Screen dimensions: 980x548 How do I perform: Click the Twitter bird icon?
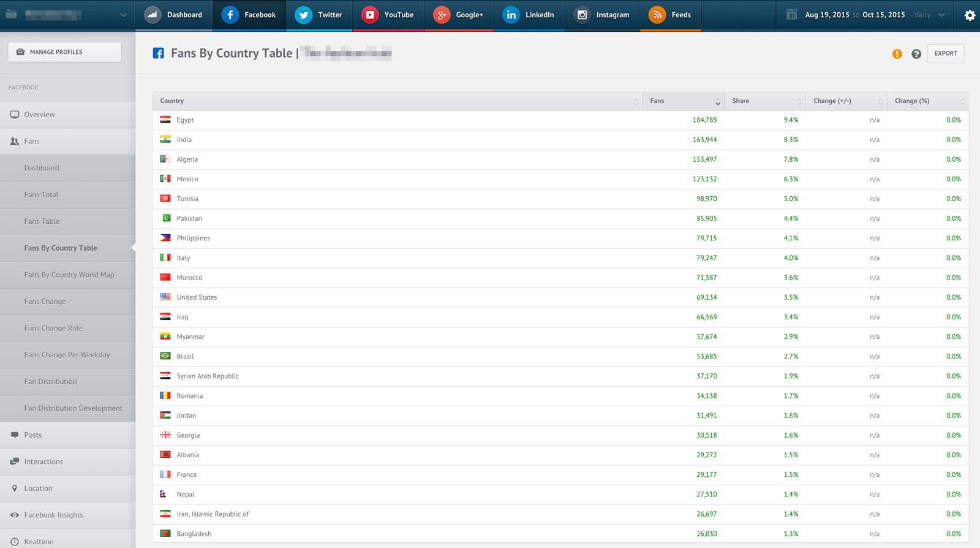coord(304,15)
